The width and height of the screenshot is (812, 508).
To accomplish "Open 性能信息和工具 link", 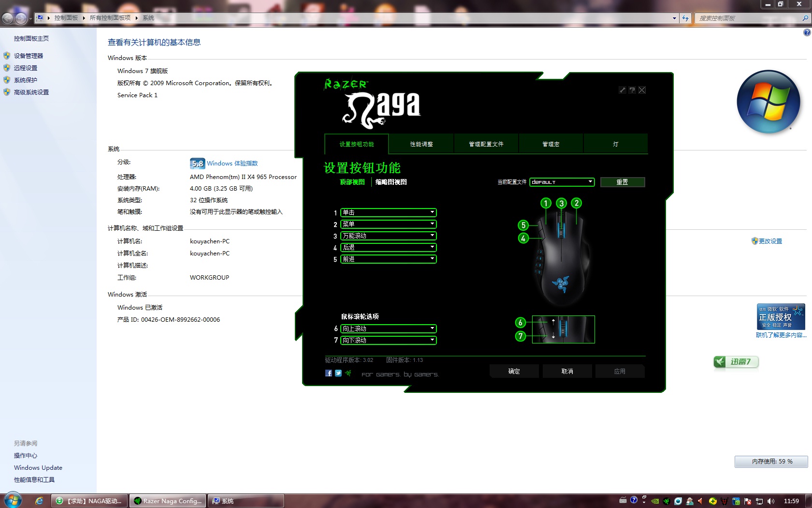I will coord(34,479).
